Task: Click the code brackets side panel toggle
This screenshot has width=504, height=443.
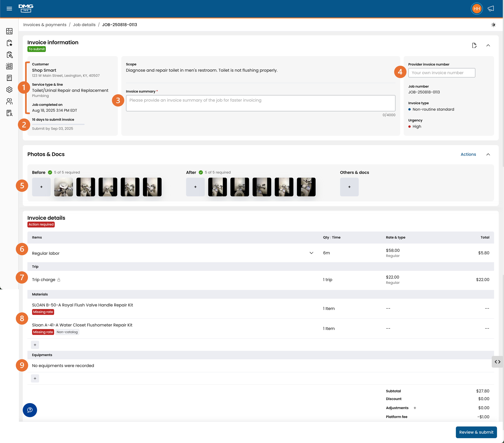Action: click(498, 362)
